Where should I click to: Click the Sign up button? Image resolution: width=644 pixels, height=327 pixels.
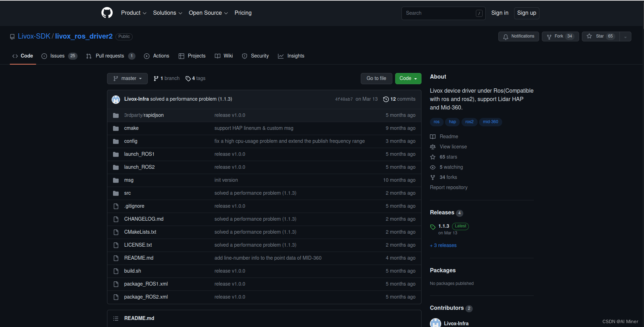pyautogui.click(x=527, y=13)
